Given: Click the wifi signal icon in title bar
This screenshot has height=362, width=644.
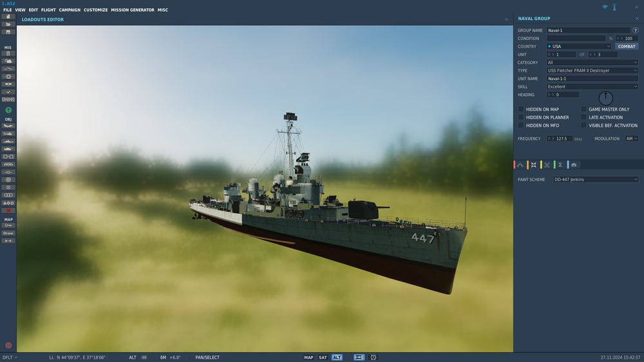Looking at the screenshot, I should [605, 7].
